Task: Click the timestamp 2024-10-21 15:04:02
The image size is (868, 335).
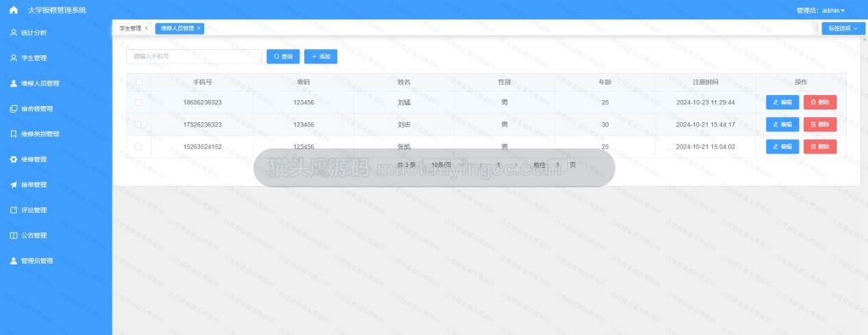Action: (x=705, y=147)
